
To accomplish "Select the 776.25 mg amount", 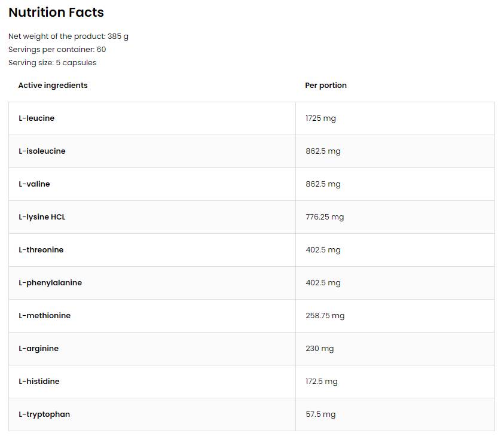I will tap(325, 217).
